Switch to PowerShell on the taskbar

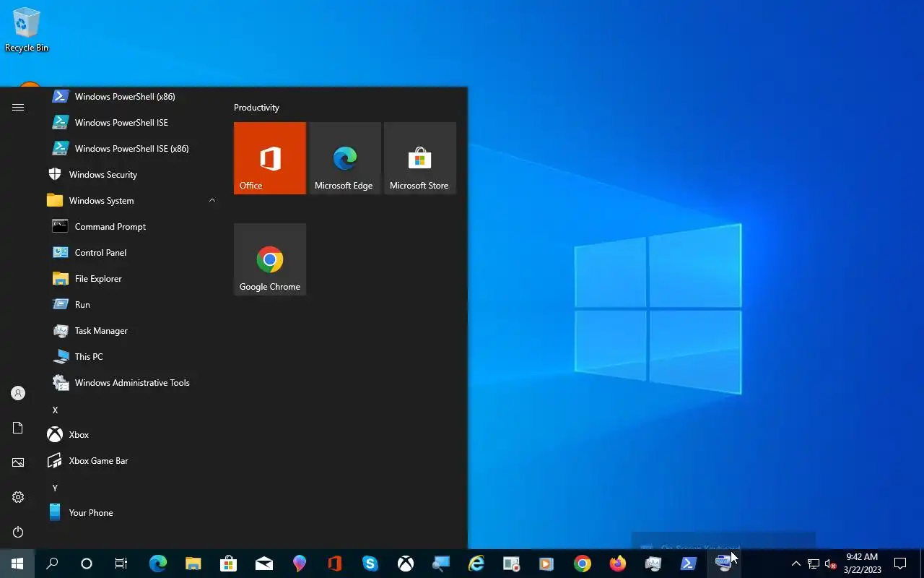click(x=689, y=564)
